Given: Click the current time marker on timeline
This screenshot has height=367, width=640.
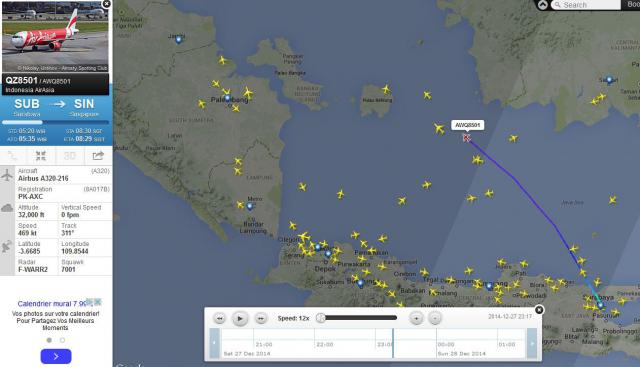Looking at the screenshot, I should coord(393,343).
